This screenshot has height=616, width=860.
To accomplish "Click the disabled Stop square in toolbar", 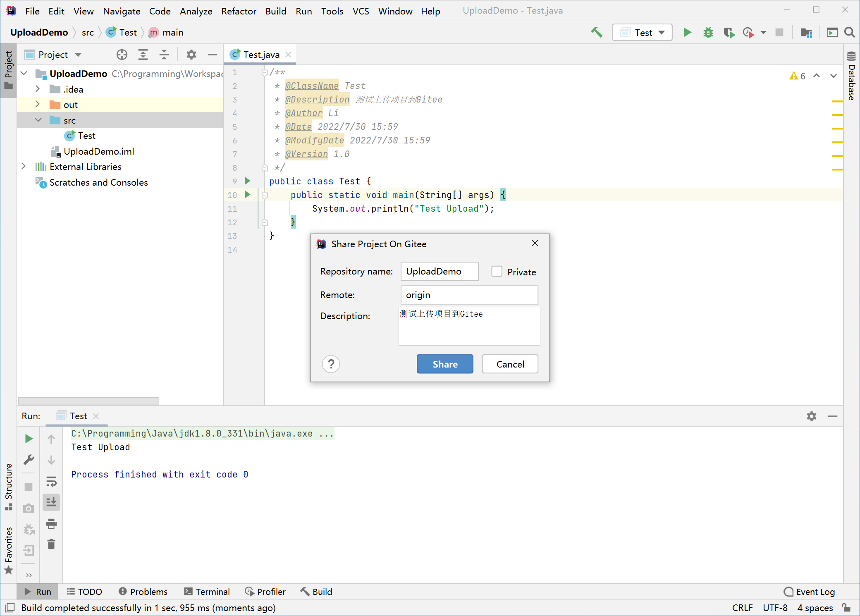I will tap(779, 32).
